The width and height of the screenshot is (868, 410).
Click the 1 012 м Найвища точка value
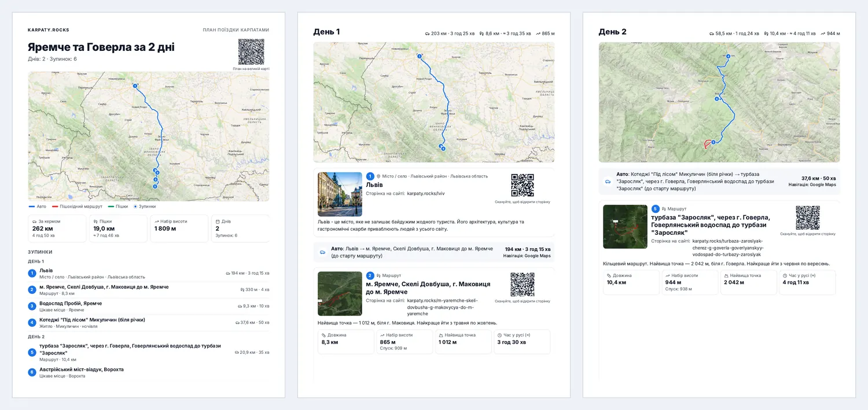448,342
